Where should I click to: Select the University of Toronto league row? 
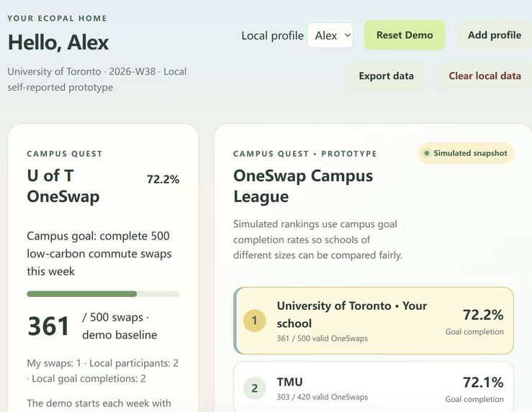(374, 321)
